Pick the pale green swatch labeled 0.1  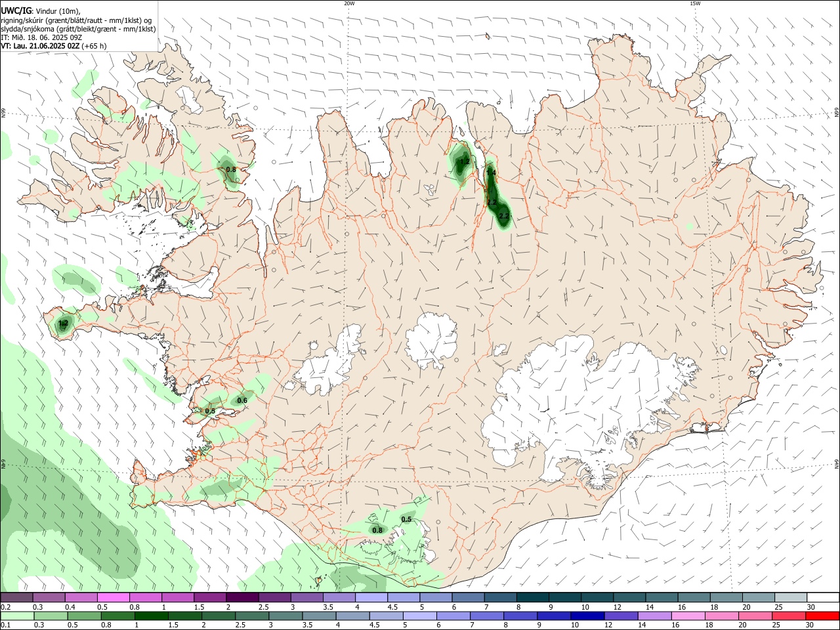pyautogui.click(x=16, y=616)
